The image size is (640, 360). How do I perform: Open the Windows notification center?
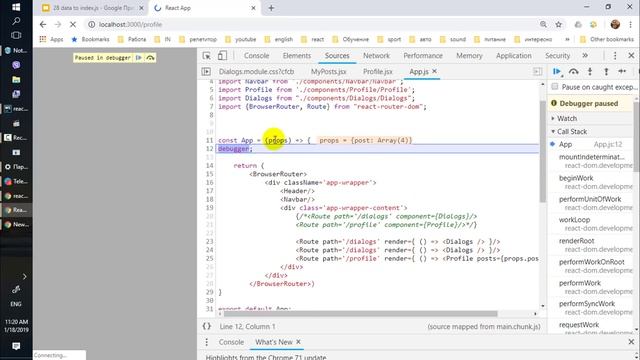tap(16, 346)
